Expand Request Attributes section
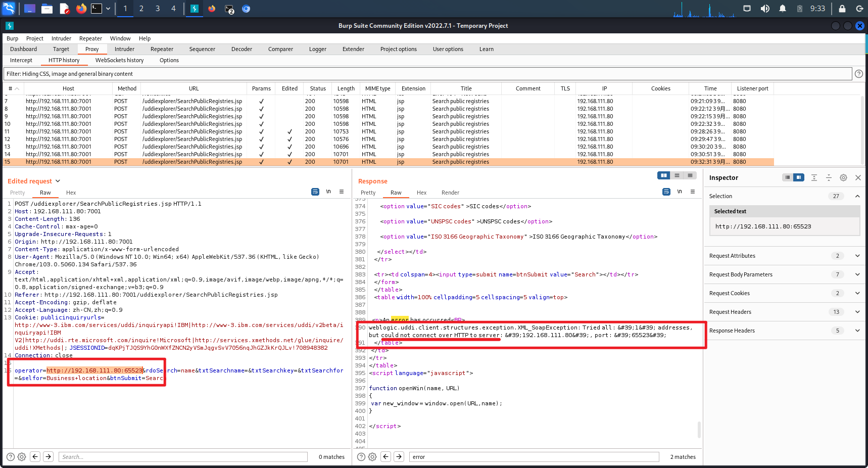 point(857,256)
